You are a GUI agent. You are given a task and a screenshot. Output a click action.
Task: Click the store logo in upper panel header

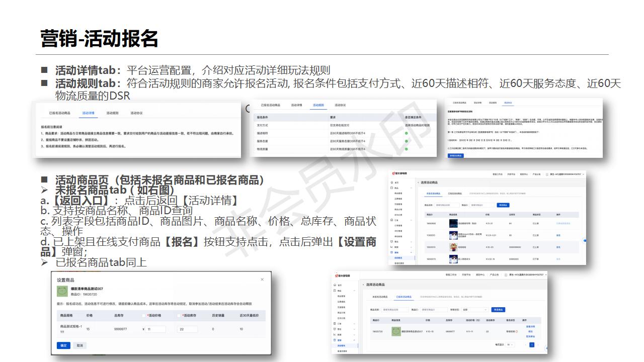tap(399, 173)
